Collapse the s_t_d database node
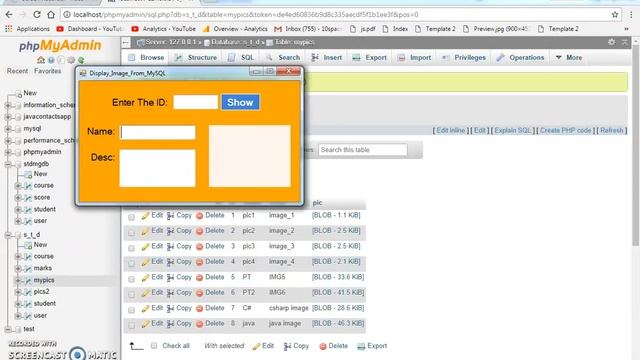Screen dimensions: 640x360 click(8, 235)
